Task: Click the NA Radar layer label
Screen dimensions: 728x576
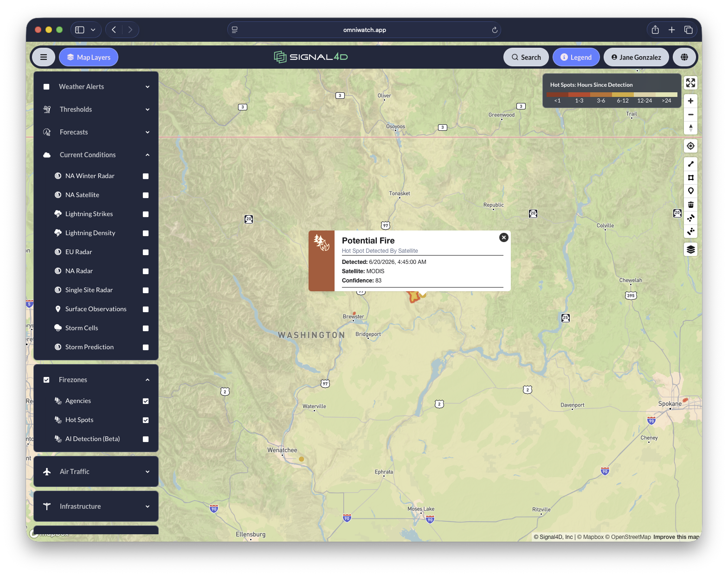Action: 79,271
